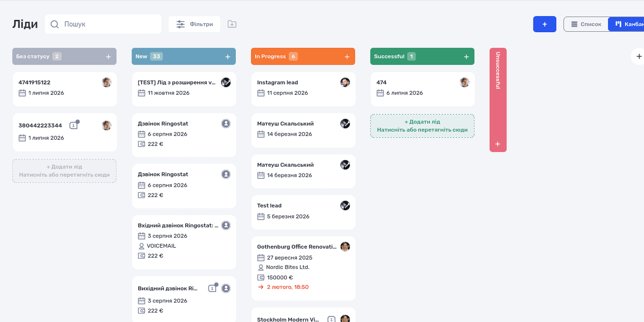Click the New column count badge 33

(156, 56)
